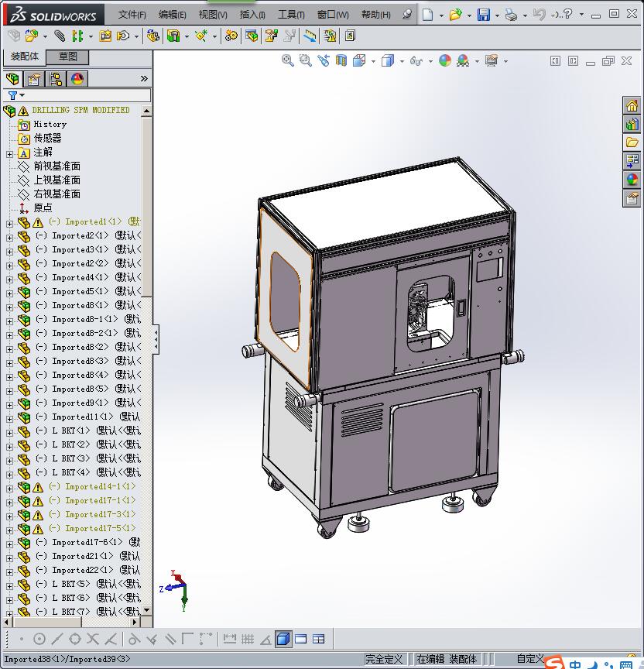Switch to PropertyManager tab icon
Image resolution: width=644 pixels, height=669 pixels.
click(34, 79)
